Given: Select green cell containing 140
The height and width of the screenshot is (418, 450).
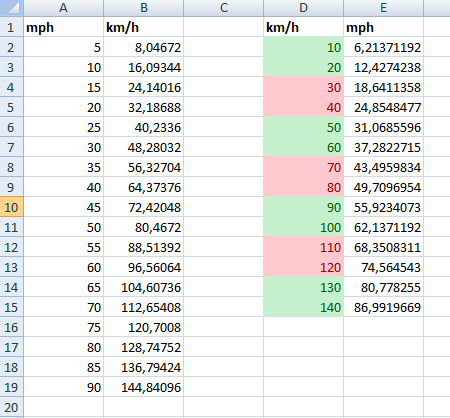Looking at the screenshot, I should 304,307.
